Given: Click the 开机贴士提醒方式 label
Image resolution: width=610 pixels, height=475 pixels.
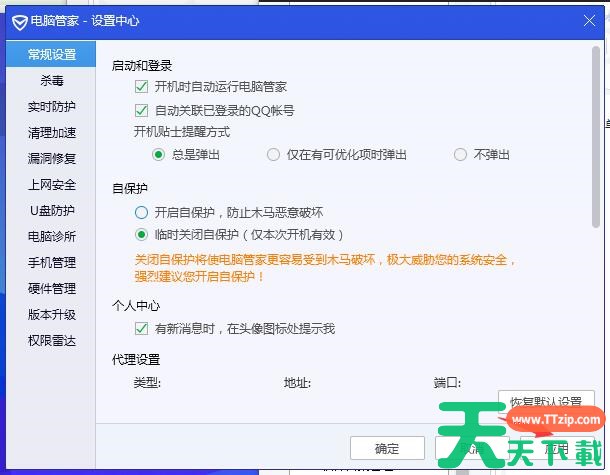Looking at the screenshot, I should pos(182,132).
